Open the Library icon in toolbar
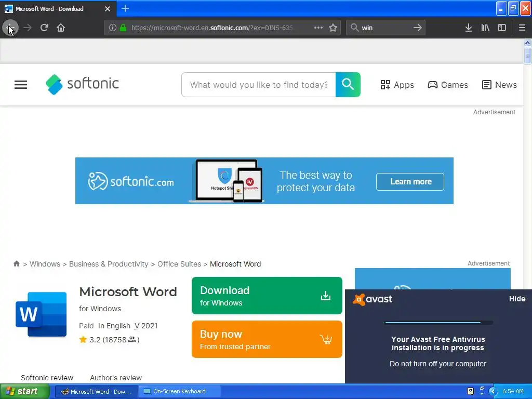Viewport: 532px width, 399px height. tap(485, 28)
